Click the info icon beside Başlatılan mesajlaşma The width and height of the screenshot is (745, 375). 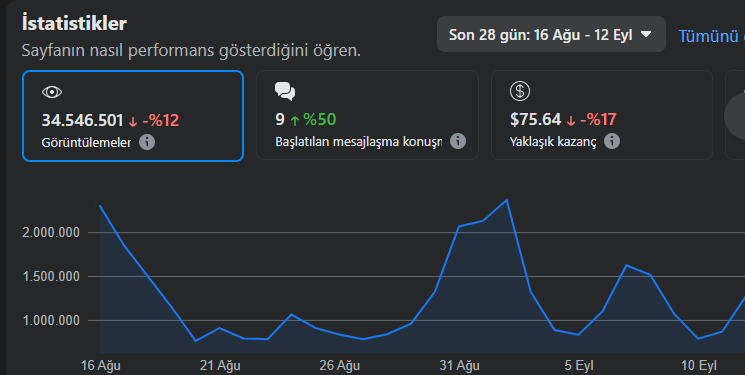458,141
